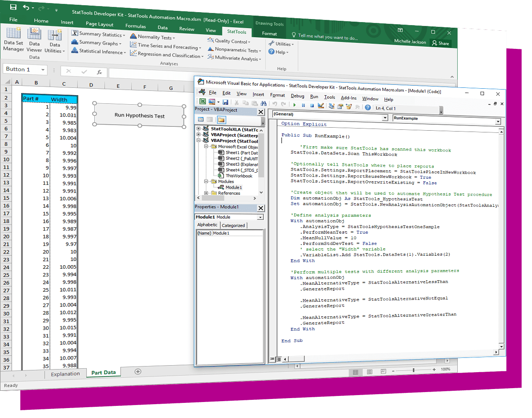Viewport: 532px width, 418px height.
Task: Switch to the Categorized properties tab
Action: tap(234, 225)
